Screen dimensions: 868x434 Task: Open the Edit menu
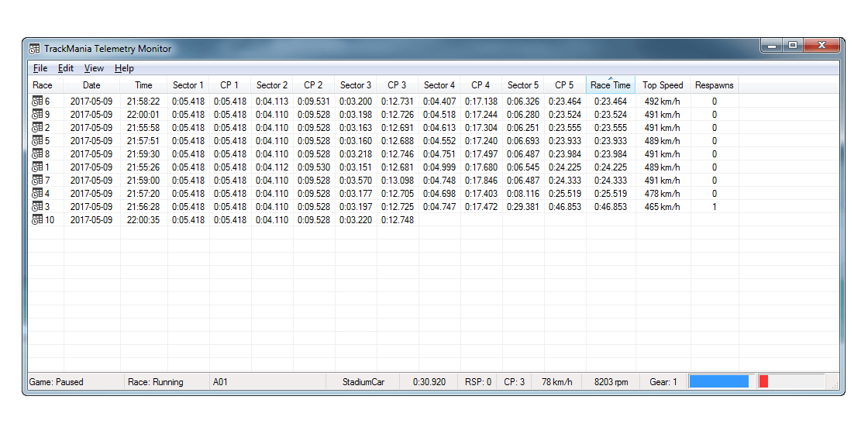tap(66, 68)
